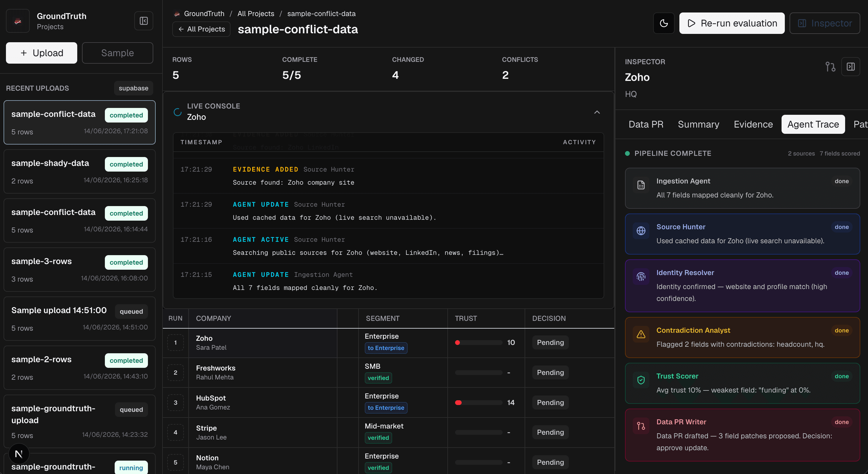The image size is (868, 474).
Task: Open sample-conflict-data upload from 17:21:08
Action: tap(80, 123)
